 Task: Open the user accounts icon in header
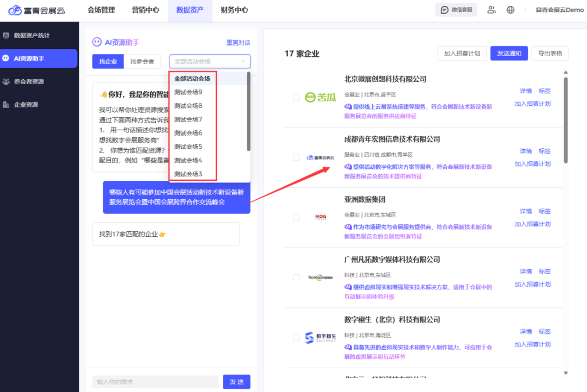pyautogui.click(x=491, y=10)
